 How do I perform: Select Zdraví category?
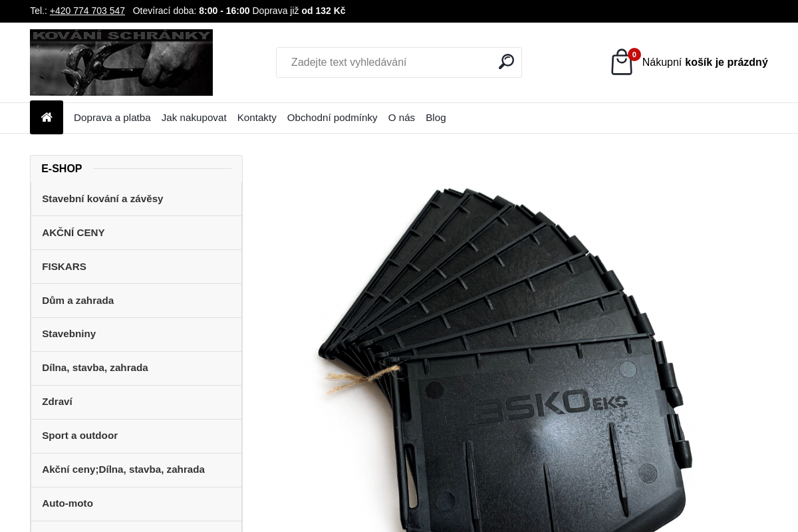(x=136, y=402)
